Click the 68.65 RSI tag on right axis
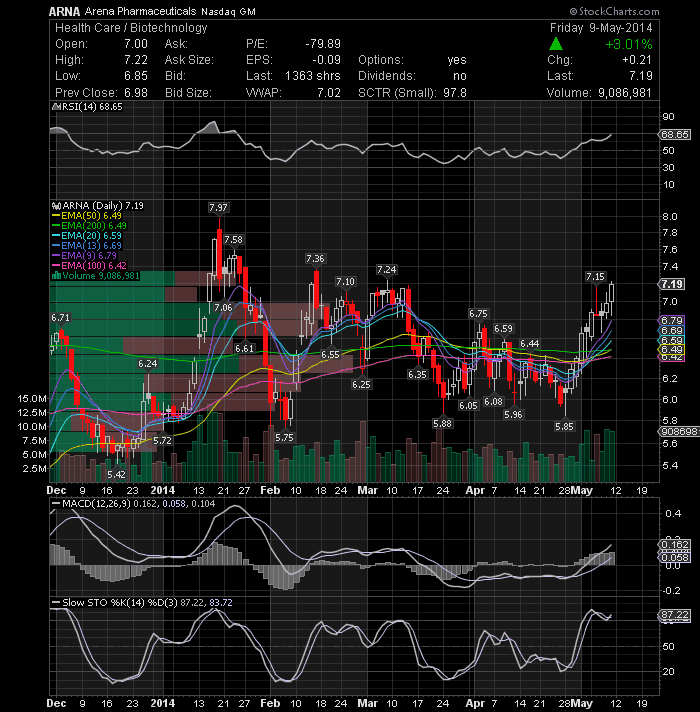The width and height of the screenshot is (700, 712). pyautogui.click(x=675, y=134)
